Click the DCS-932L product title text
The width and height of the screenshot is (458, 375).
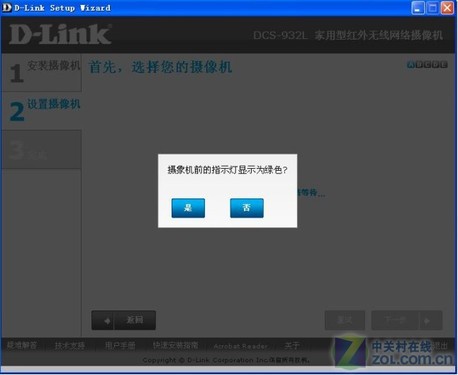click(348, 35)
